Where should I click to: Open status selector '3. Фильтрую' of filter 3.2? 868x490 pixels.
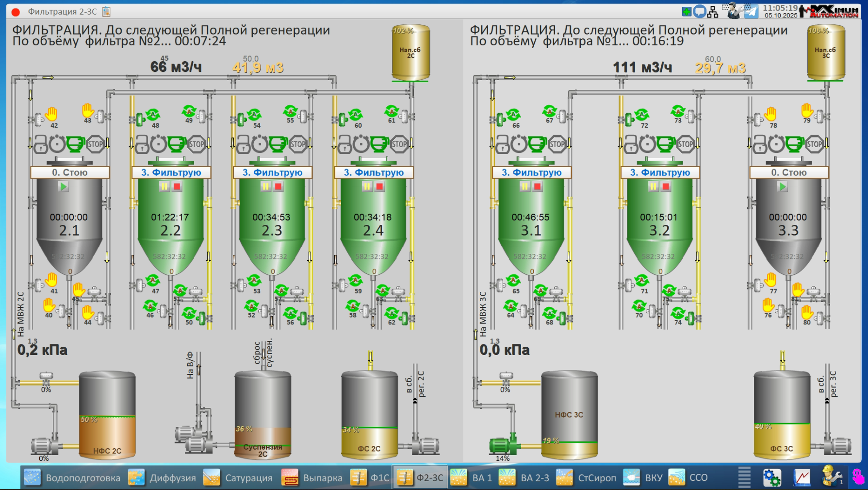(660, 172)
